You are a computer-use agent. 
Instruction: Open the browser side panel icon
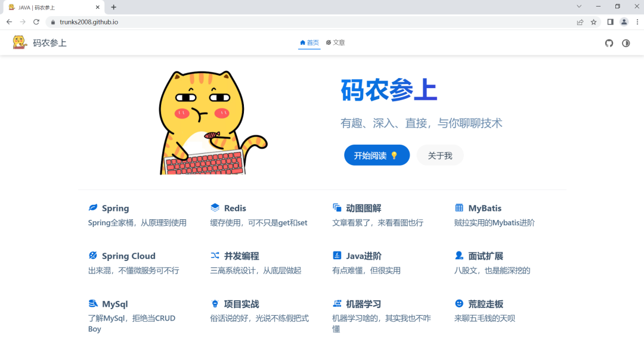click(611, 22)
